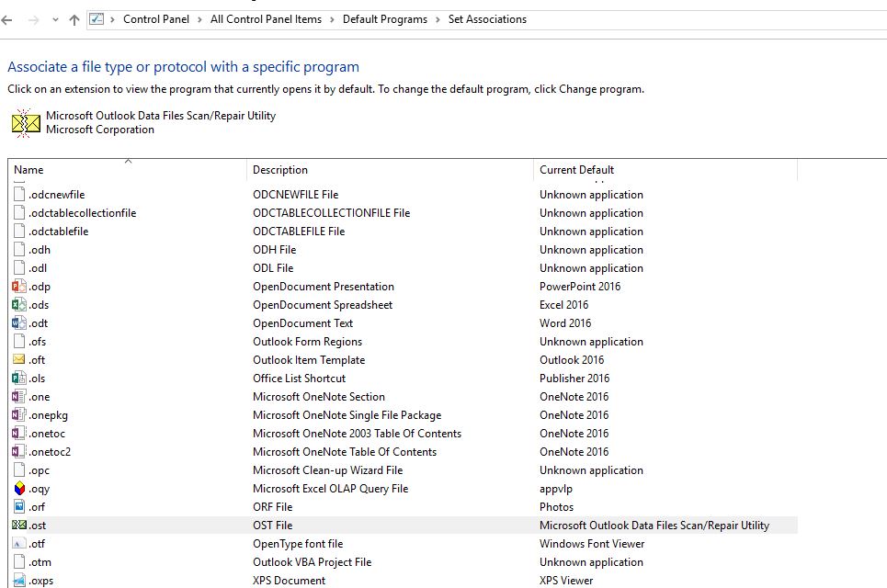
Task: Select the .ods Excel icon
Action: [19, 304]
